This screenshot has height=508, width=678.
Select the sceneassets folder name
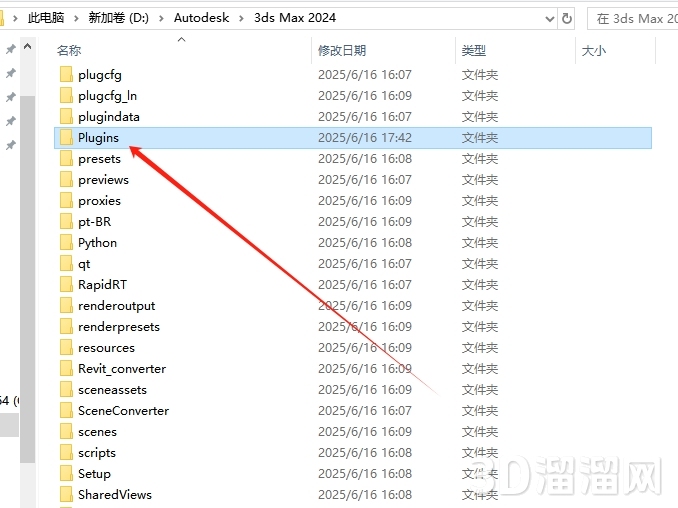(x=112, y=390)
